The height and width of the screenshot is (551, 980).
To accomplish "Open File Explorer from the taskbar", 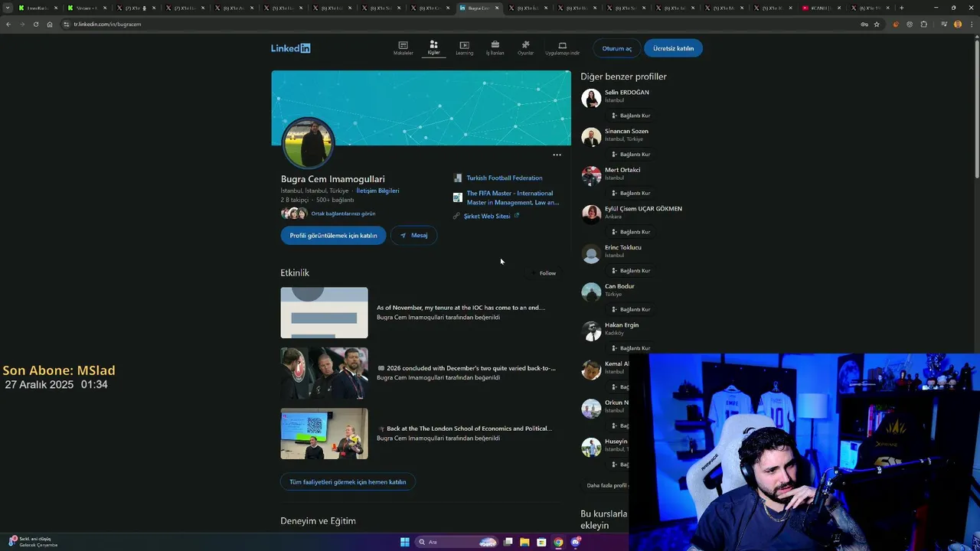I will (x=524, y=543).
